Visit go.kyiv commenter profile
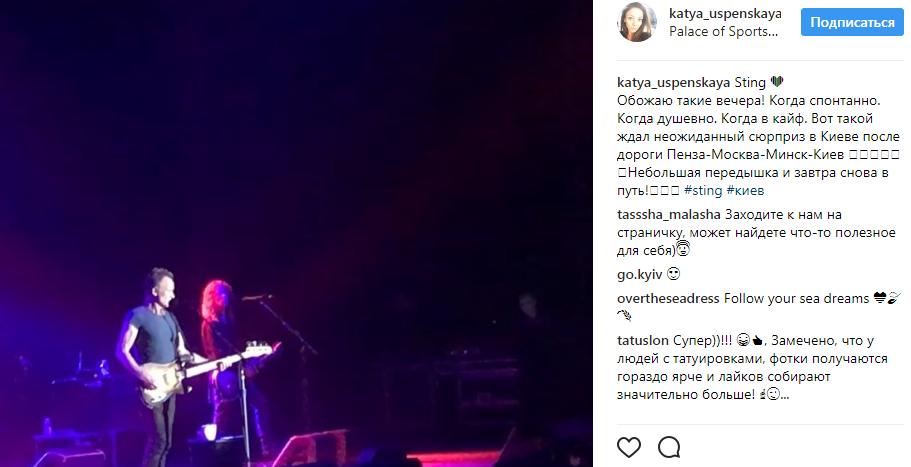 (x=640, y=274)
